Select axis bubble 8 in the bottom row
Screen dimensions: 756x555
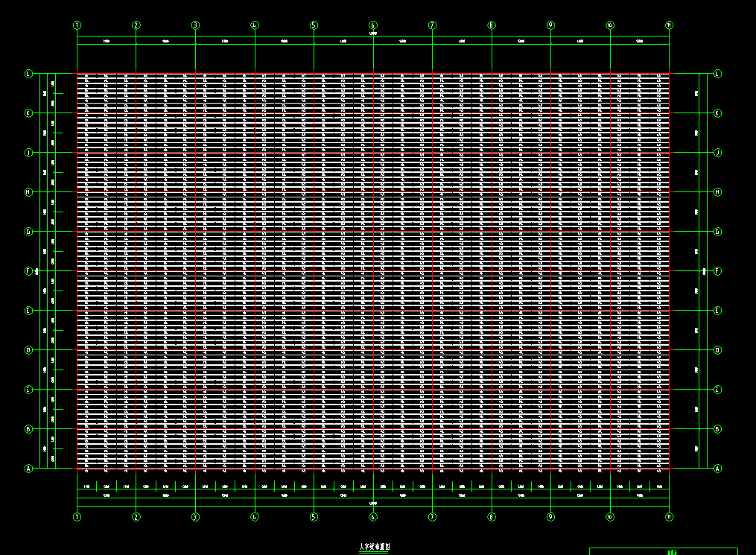[492, 517]
